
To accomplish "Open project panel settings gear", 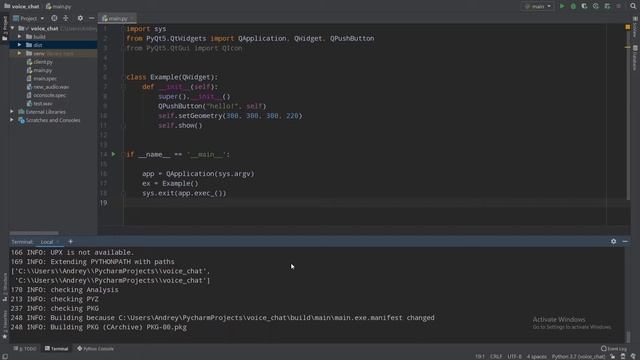I will tap(80, 18).
